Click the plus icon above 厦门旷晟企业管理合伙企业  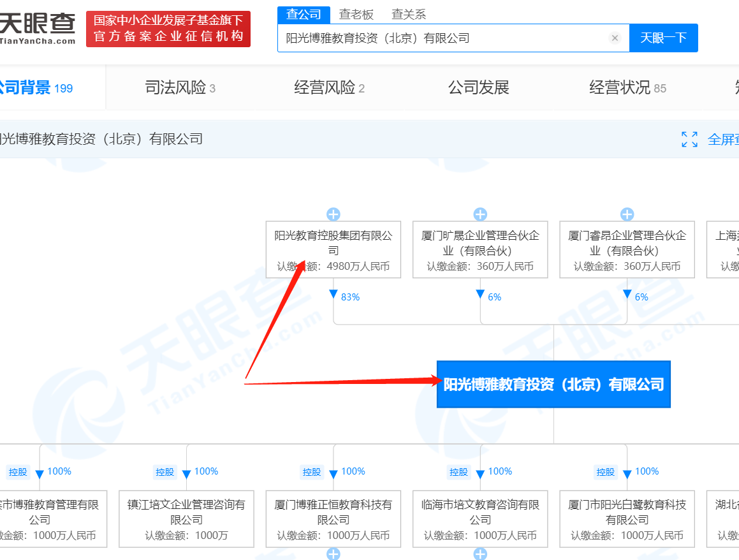coord(479,214)
